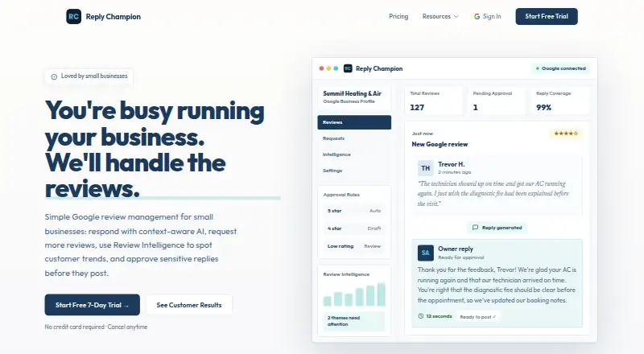Screen dimensions: 644x354
Task: Click the star rating badge
Action: pos(566,134)
